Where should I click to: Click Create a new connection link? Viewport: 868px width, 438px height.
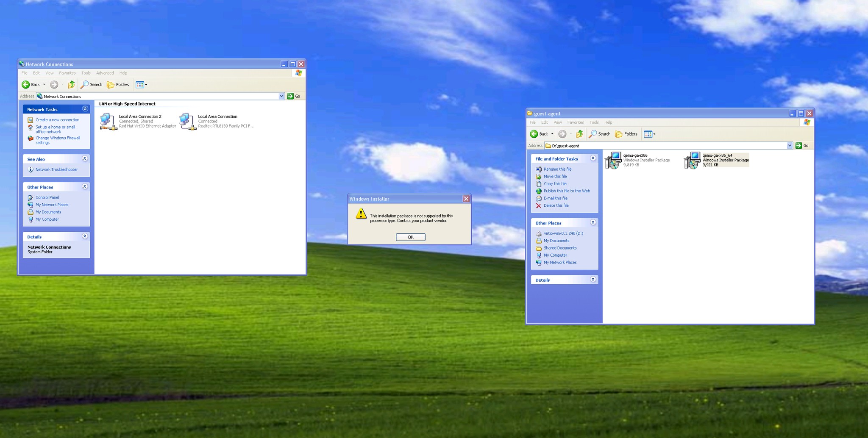(x=57, y=120)
